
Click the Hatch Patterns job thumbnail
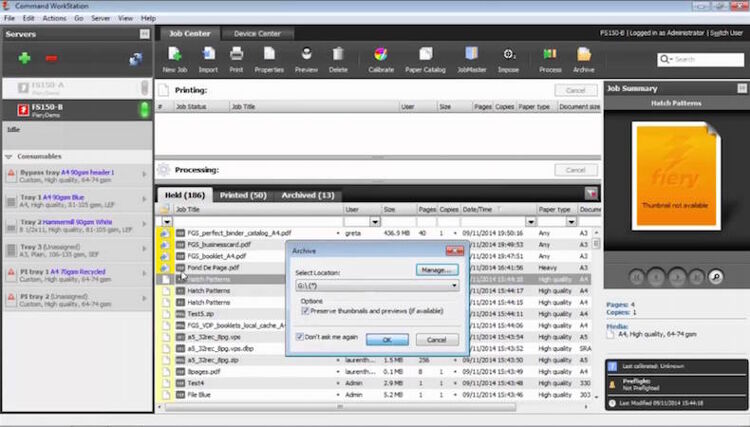click(676, 175)
